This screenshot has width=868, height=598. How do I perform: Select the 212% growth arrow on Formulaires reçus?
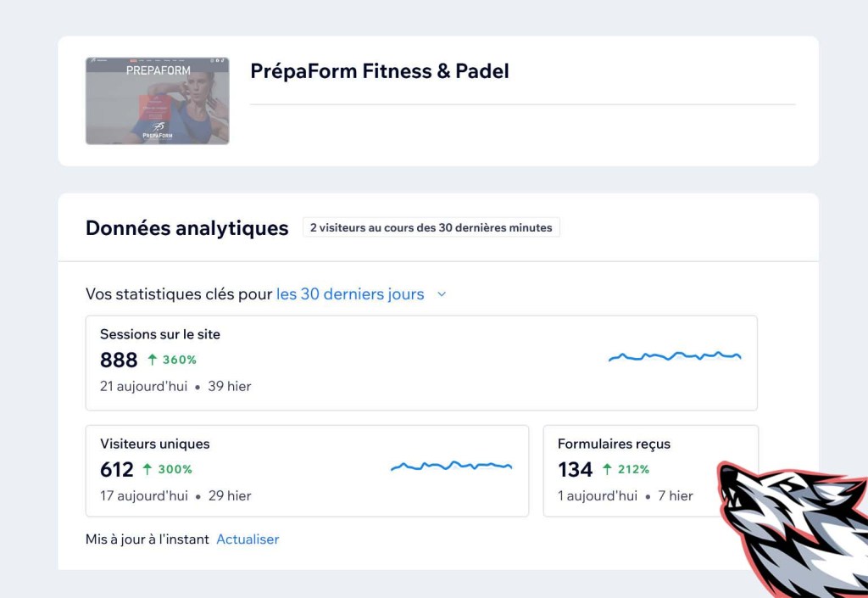pos(607,469)
